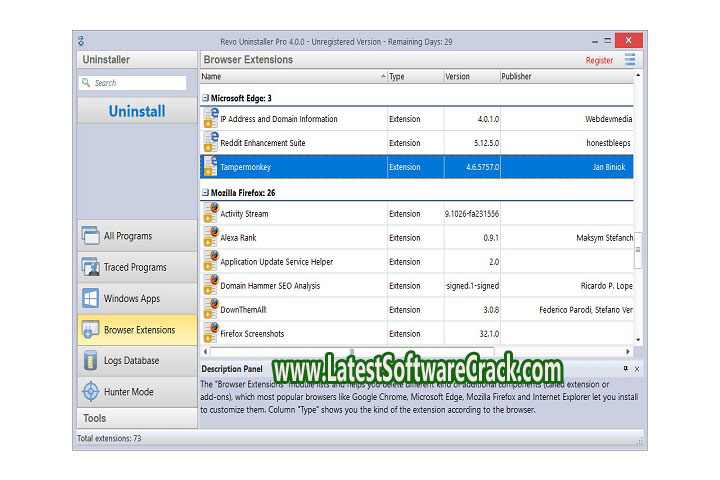720x480 pixels.
Task: Open the Tools panel header
Action: click(137, 418)
